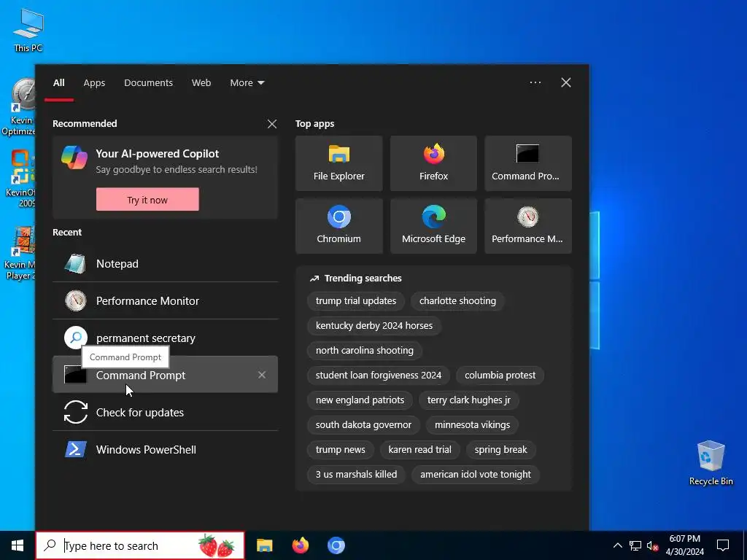The height and width of the screenshot is (560, 747).
Task: Select 'columbia protest' trending search
Action: 500,376
